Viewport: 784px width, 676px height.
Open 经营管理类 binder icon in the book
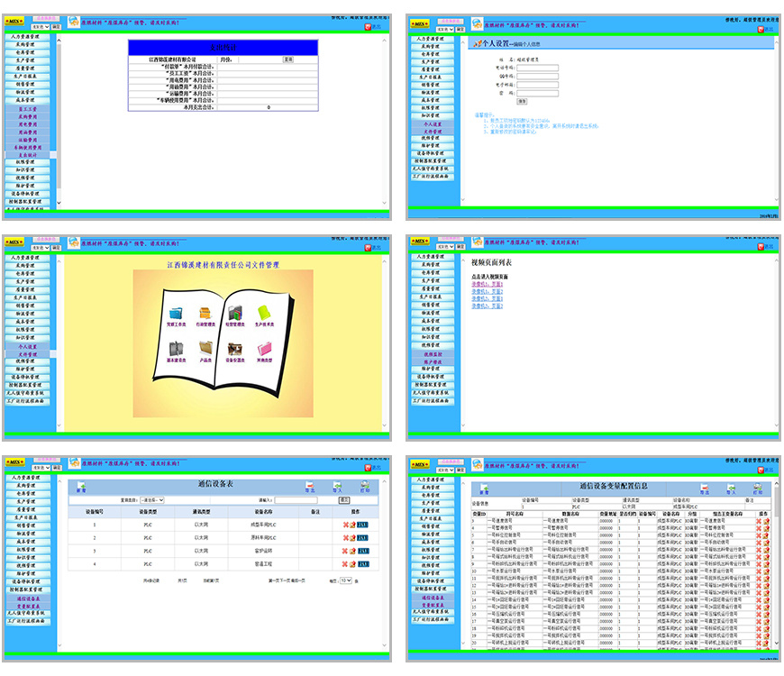click(235, 314)
